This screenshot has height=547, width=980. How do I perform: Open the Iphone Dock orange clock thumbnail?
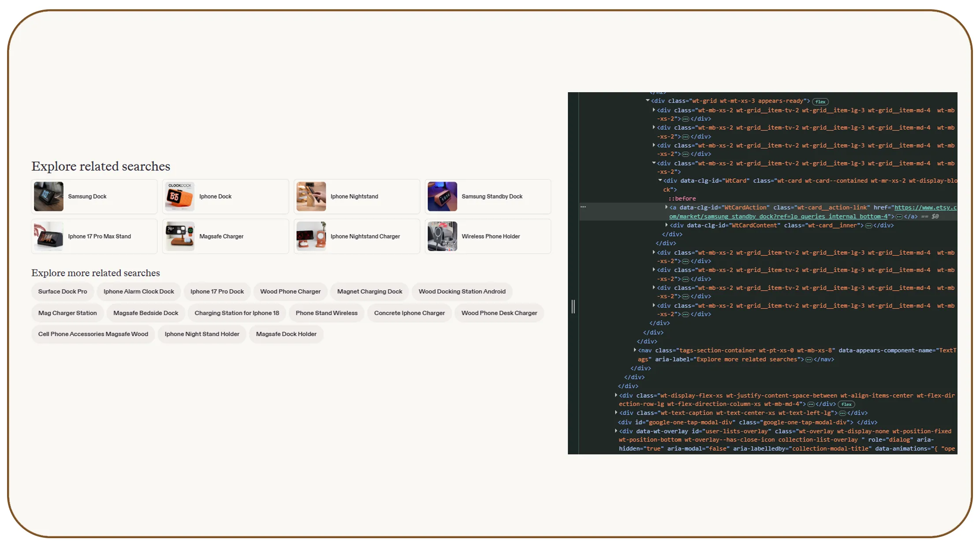[179, 196]
